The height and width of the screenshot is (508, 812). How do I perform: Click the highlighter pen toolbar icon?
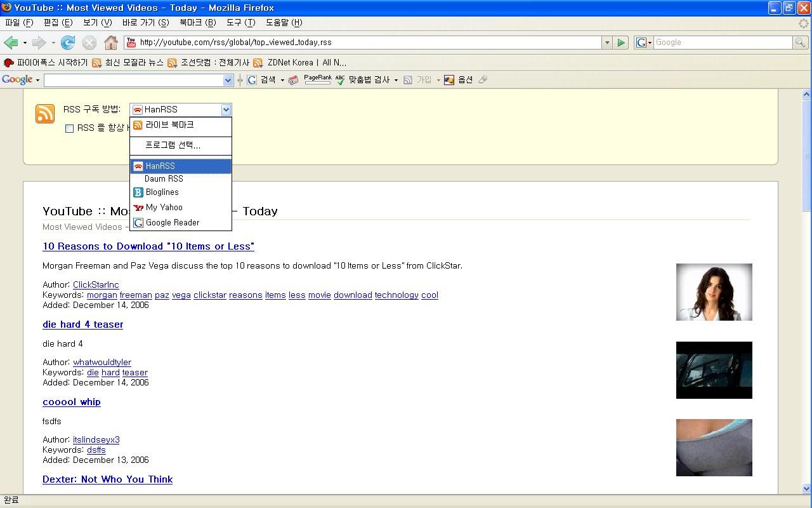tap(483, 79)
